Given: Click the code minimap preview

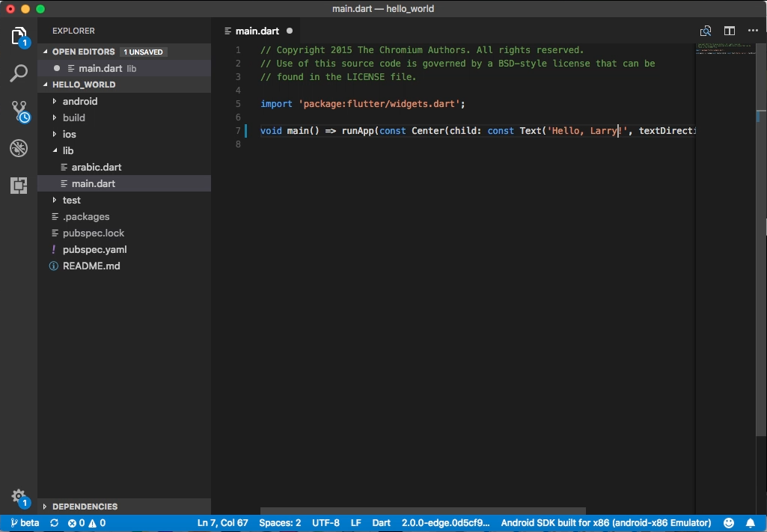Looking at the screenshot, I should pyautogui.click(x=725, y=49).
